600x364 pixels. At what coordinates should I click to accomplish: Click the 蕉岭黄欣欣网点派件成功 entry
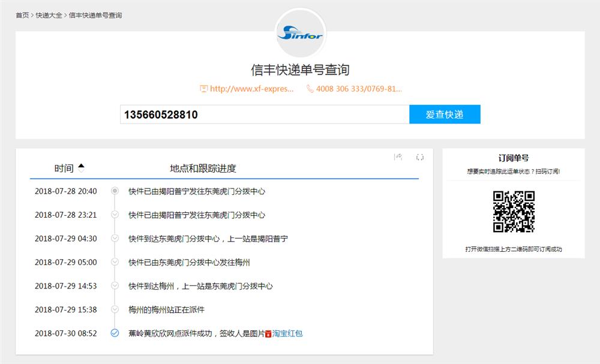pos(197,333)
